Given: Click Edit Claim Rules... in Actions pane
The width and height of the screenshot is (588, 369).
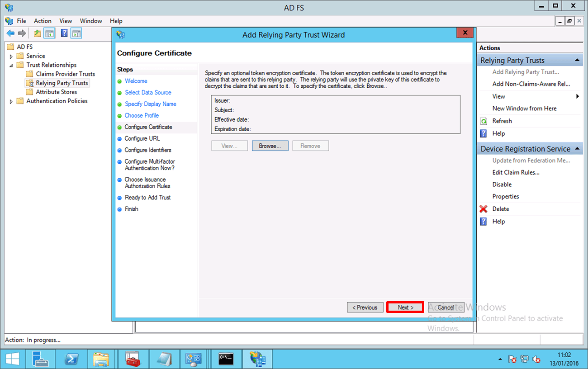Looking at the screenshot, I should [x=516, y=172].
